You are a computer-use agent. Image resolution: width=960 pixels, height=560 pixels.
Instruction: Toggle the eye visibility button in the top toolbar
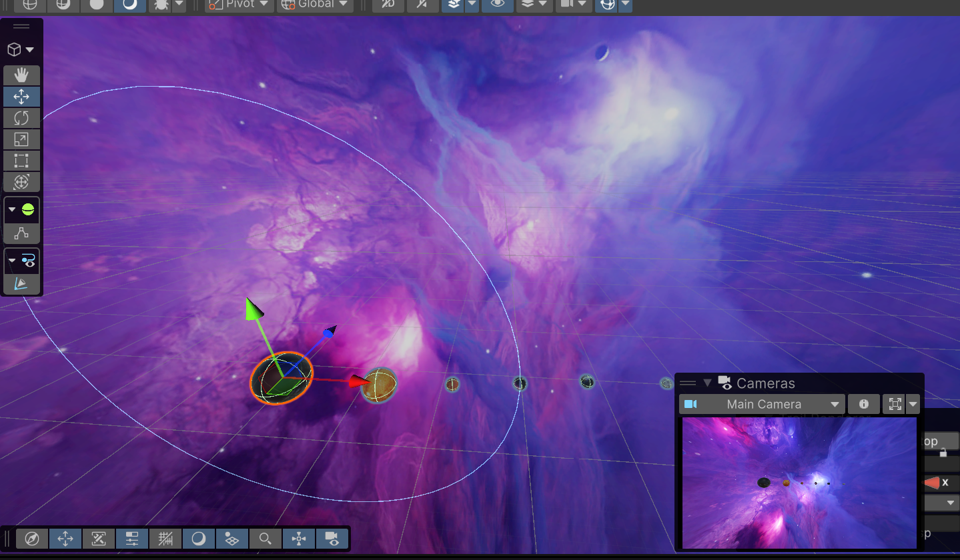tap(498, 5)
